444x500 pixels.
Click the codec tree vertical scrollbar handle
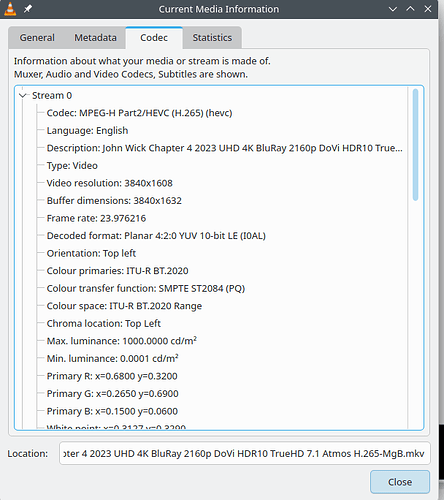[415, 145]
